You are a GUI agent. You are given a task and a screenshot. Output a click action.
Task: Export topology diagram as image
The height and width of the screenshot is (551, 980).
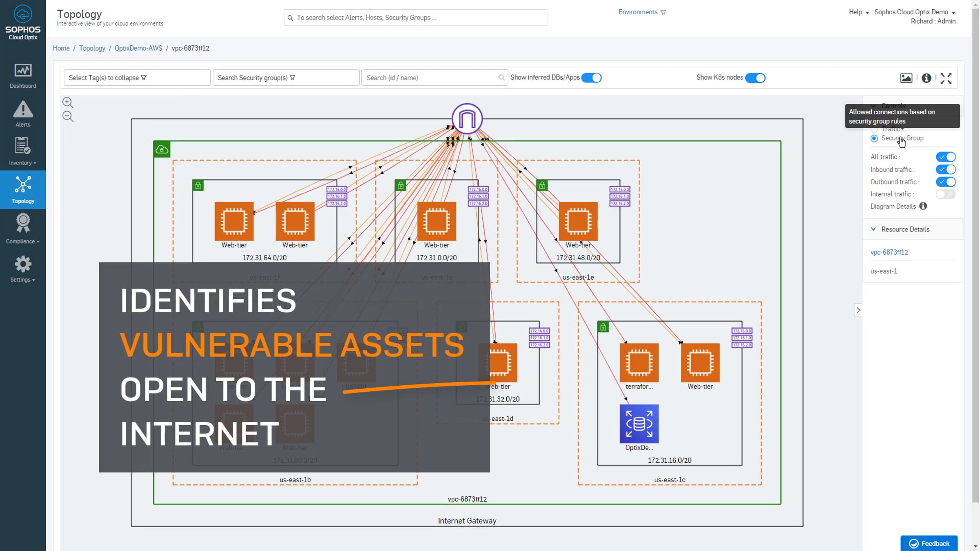[906, 78]
